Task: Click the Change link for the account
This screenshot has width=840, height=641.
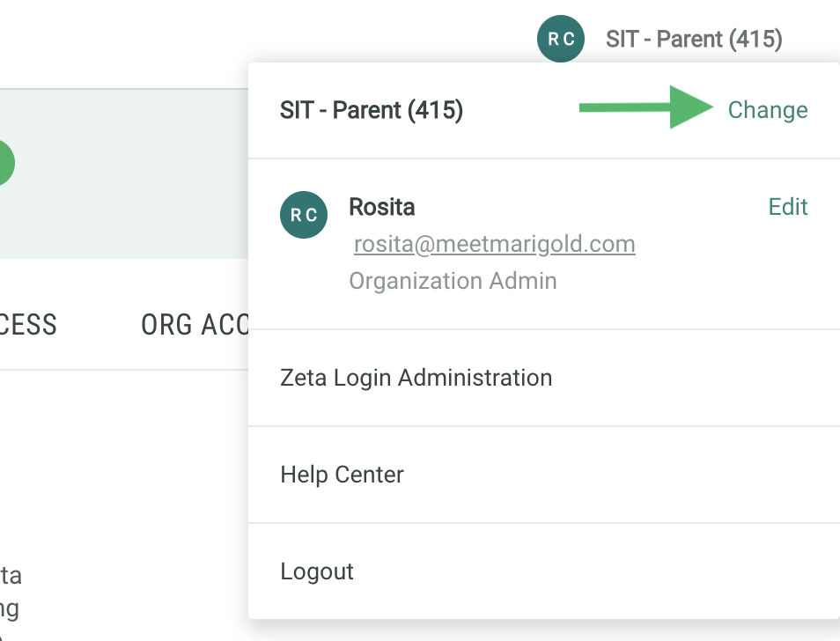Action: point(768,110)
